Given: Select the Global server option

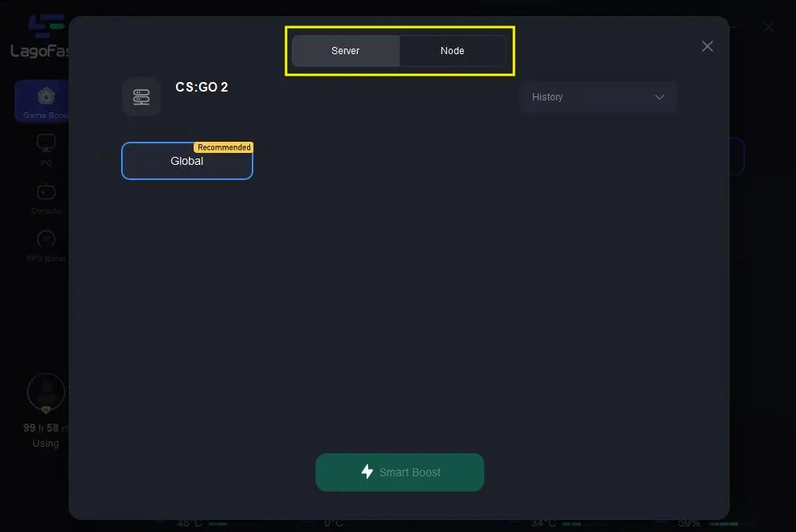Looking at the screenshot, I should [x=186, y=161].
